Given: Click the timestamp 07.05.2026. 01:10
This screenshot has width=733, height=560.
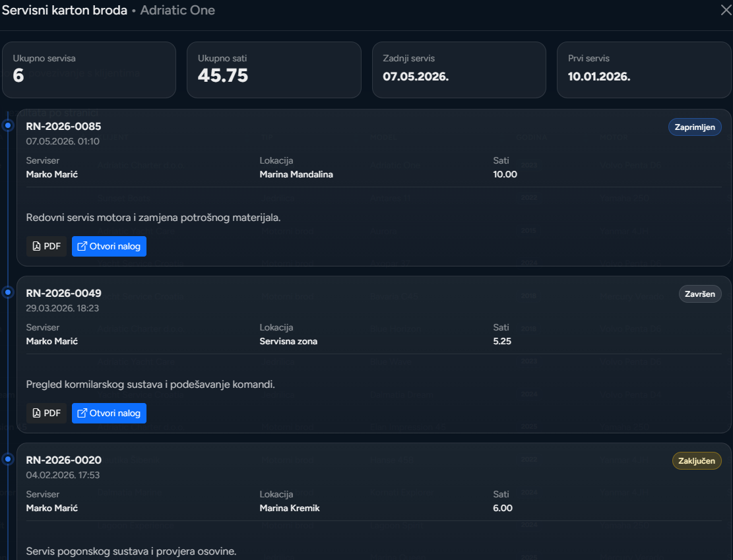Looking at the screenshot, I should coord(63,141).
